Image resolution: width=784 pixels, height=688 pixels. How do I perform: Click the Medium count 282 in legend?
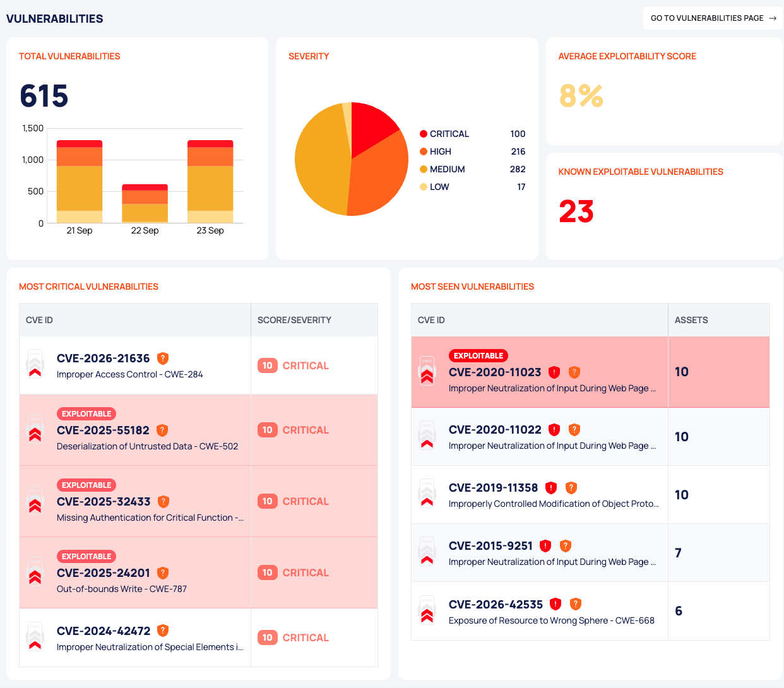coord(518,169)
